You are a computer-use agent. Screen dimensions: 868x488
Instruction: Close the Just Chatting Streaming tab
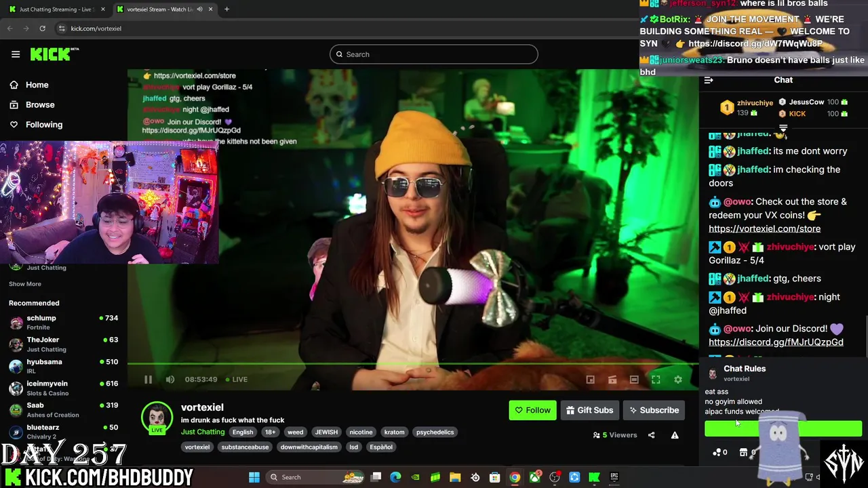[x=103, y=9]
